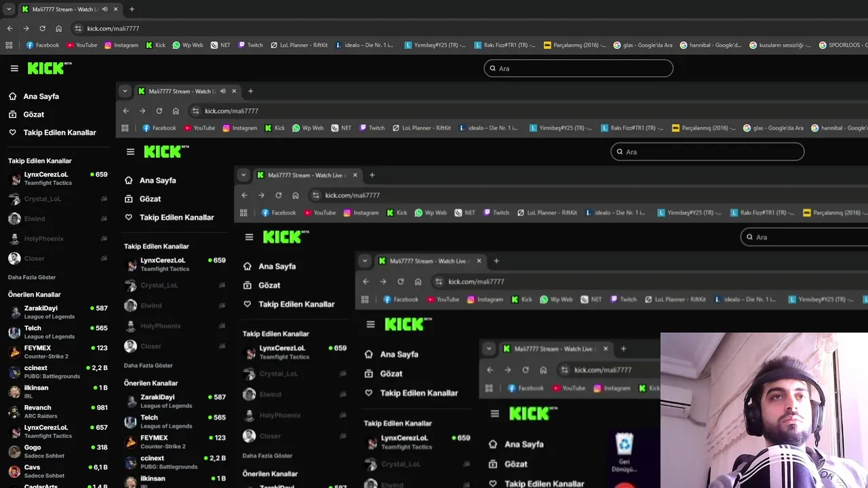Click the outermost Ara search field
Image resolution: width=868 pixels, height=488 pixels.
[578, 68]
